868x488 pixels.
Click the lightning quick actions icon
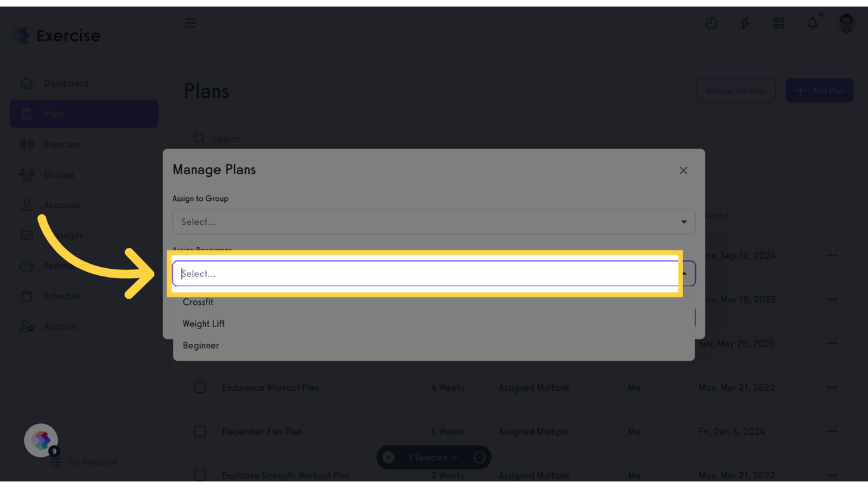(x=745, y=23)
